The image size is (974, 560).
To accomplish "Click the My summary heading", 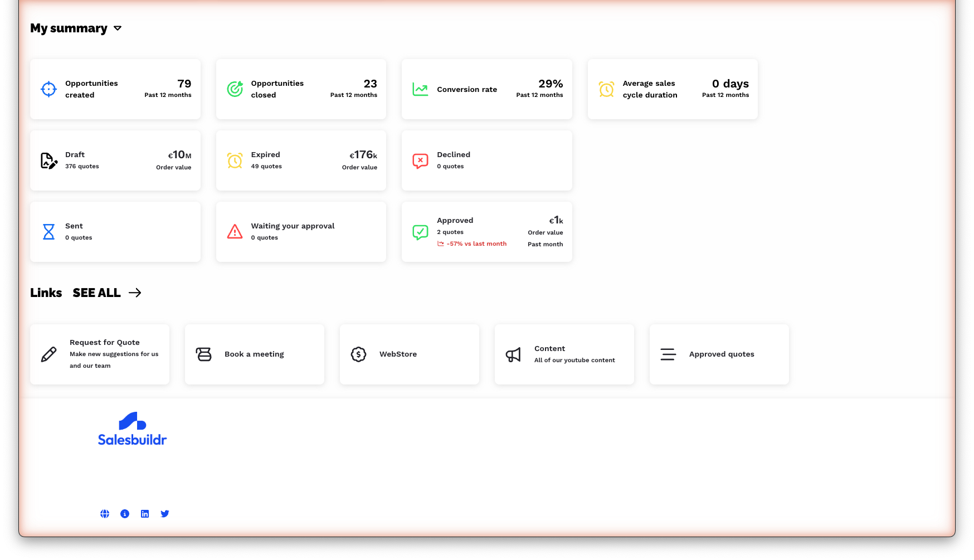I will pyautogui.click(x=69, y=28).
